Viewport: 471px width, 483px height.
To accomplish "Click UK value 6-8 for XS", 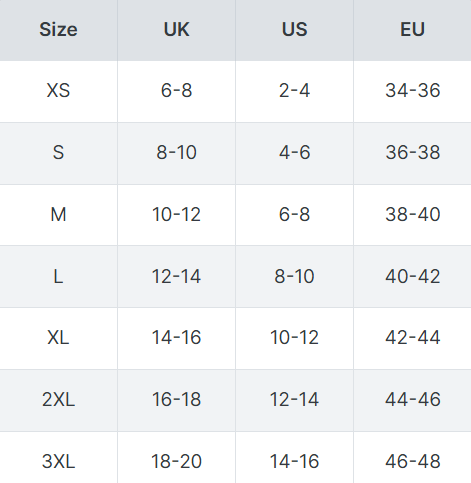I will click(176, 91).
